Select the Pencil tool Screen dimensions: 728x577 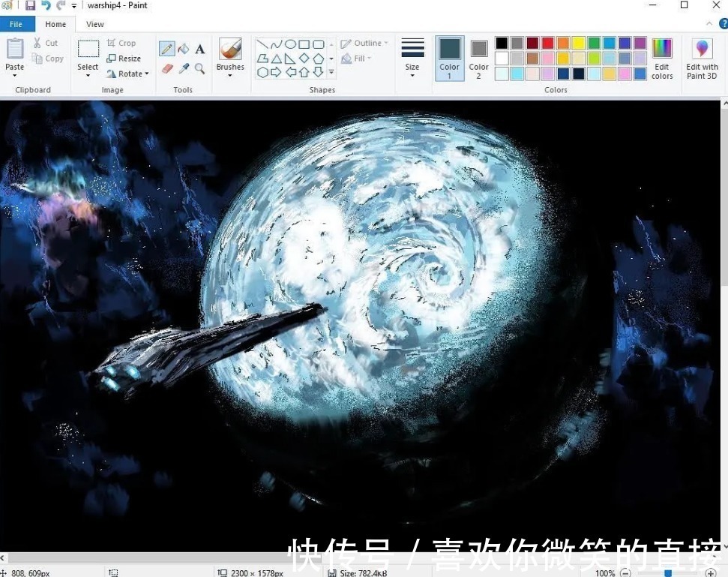pos(166,48)
